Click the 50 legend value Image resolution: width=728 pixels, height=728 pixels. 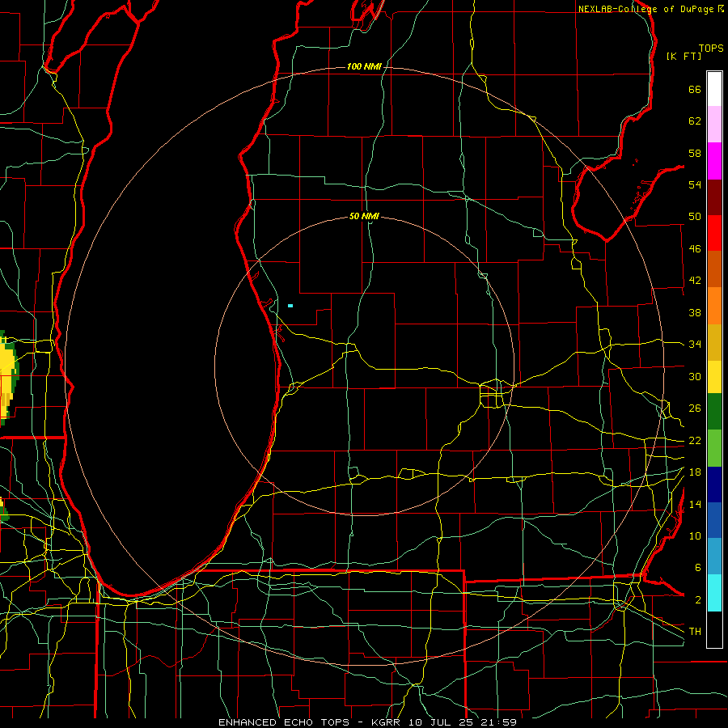[x=695, y=217]
